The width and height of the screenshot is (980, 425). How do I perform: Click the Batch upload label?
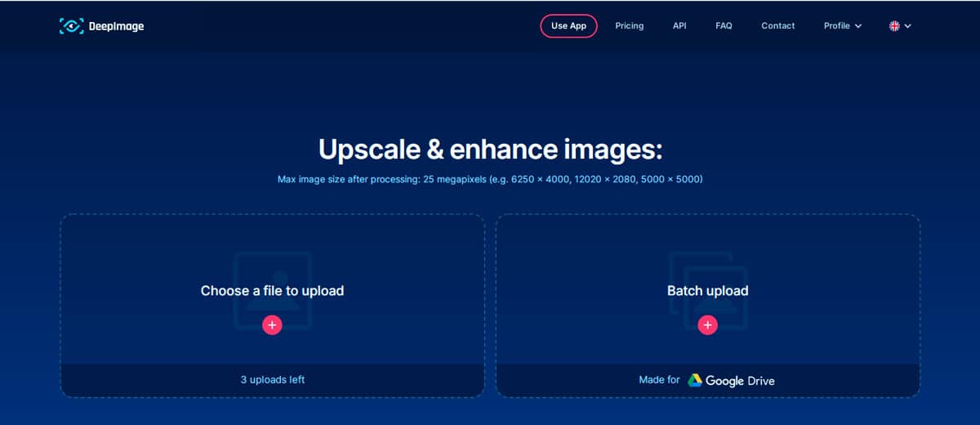[707, 290]
